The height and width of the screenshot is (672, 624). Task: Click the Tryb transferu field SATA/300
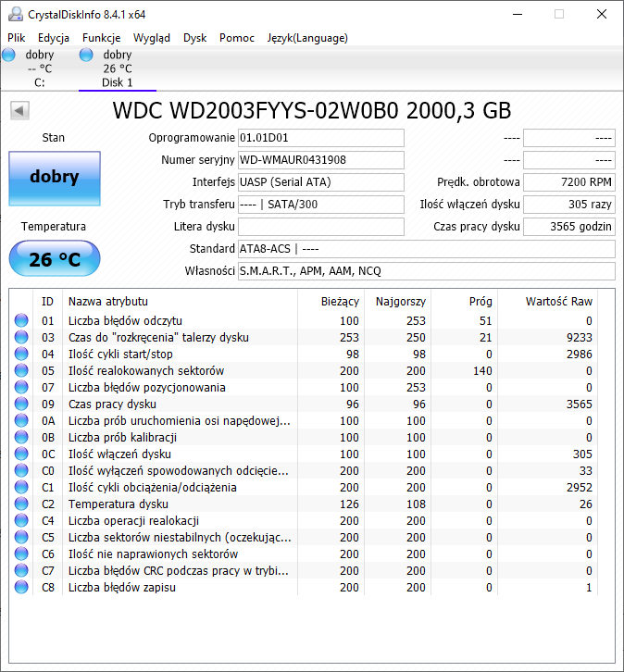pos(321,205)
